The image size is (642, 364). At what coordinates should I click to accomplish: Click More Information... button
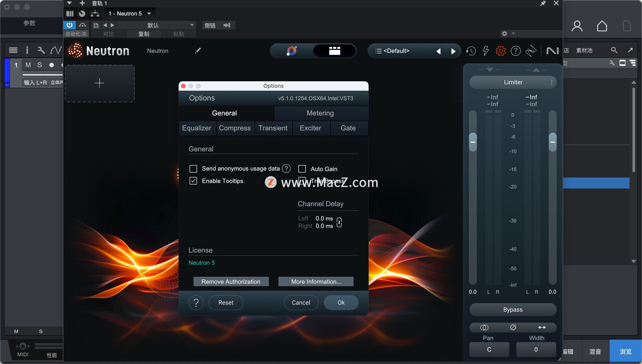click(x=316, y=281)
